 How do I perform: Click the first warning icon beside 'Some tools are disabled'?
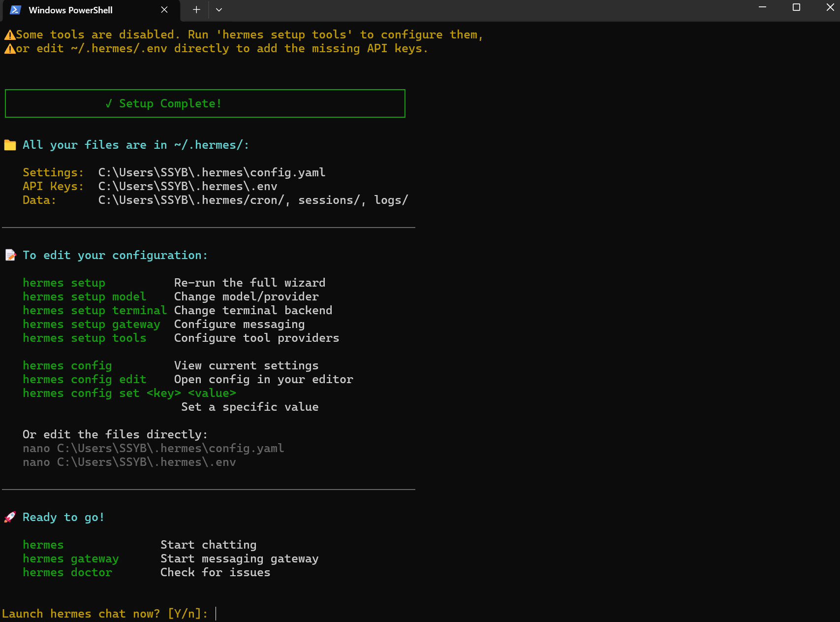(10, 35)
